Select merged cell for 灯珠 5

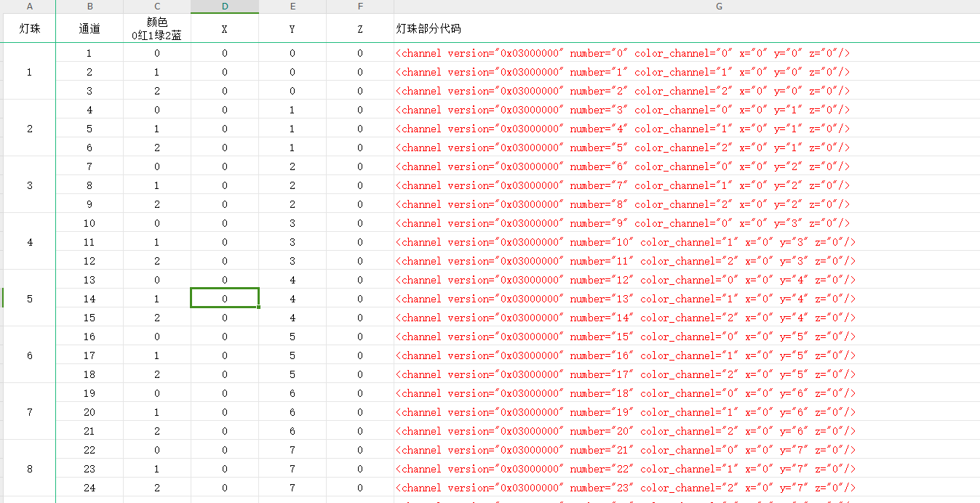(29, 299)
